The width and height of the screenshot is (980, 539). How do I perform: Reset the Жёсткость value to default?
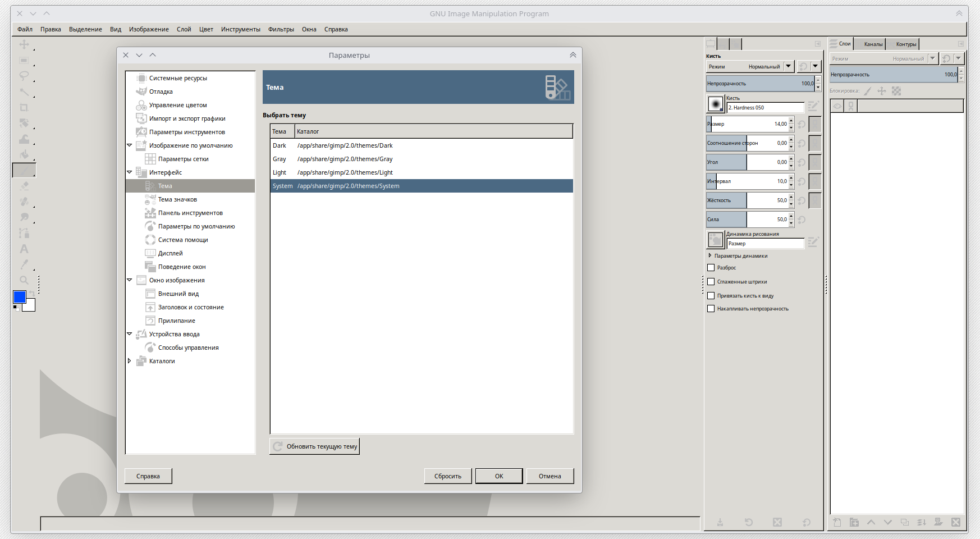tap(802, 200)
